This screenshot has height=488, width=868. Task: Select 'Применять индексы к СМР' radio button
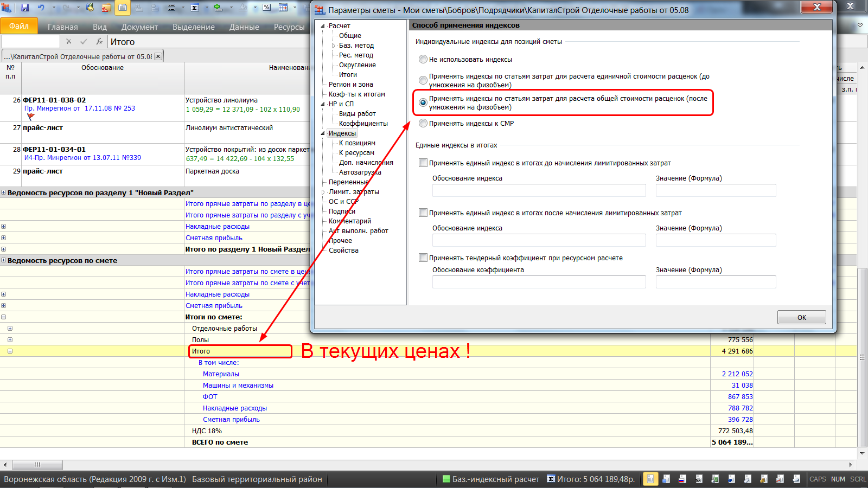point(423,124)
